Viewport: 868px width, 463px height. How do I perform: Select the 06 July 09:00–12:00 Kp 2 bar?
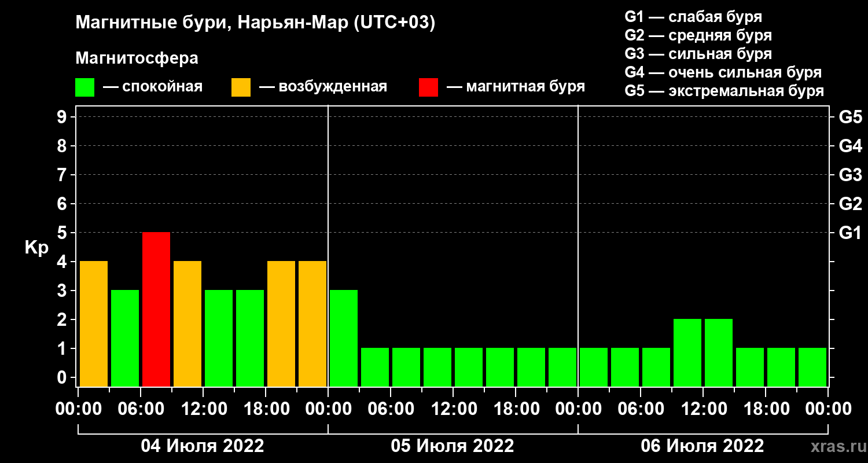coord(687,352)
